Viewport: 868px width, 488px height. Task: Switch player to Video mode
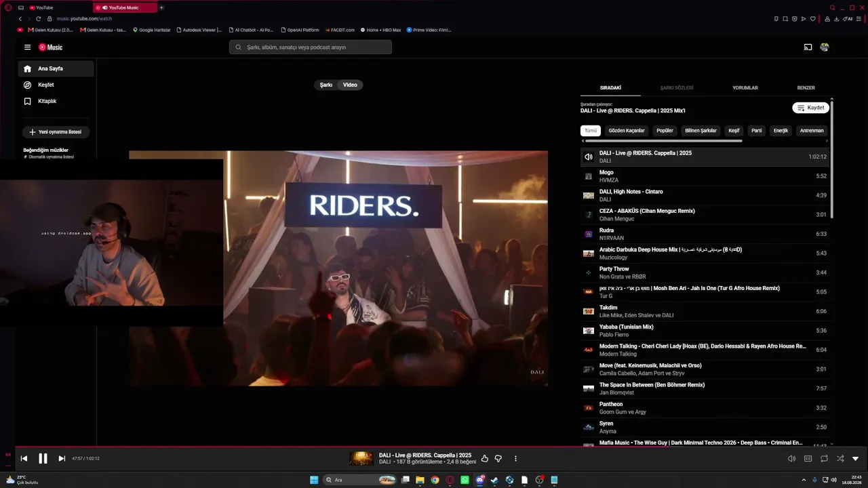point(350,85)
